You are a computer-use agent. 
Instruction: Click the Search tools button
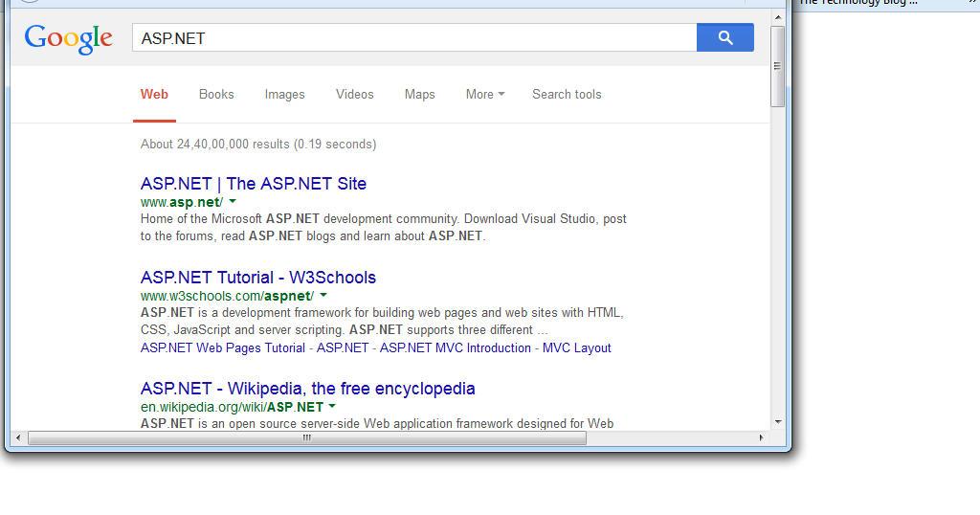pos(567,94)
